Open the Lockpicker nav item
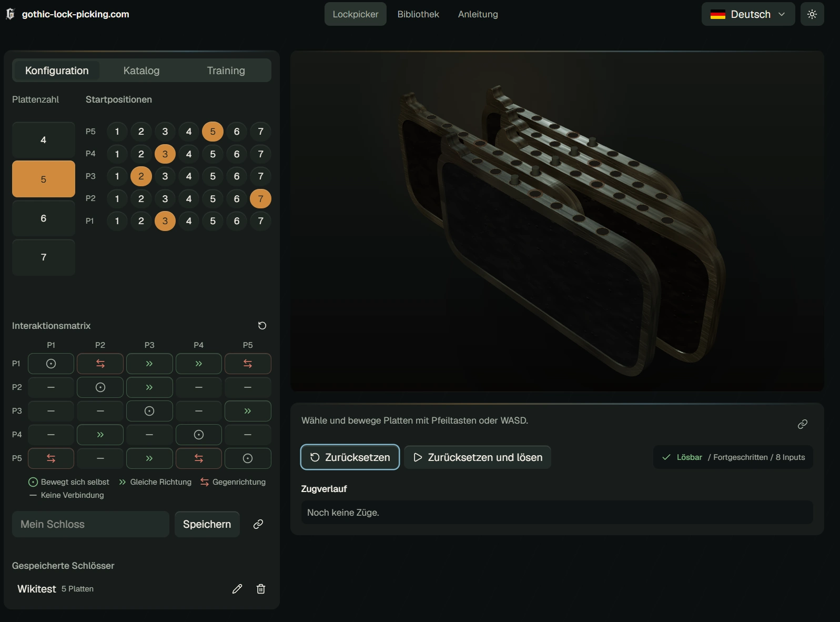840x622 pixels. (356, 14)
